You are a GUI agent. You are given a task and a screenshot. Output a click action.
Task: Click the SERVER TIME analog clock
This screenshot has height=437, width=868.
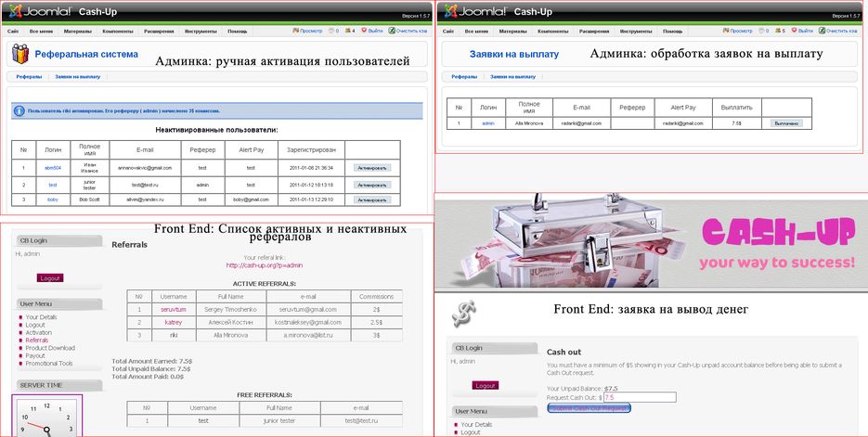[47, 416]
